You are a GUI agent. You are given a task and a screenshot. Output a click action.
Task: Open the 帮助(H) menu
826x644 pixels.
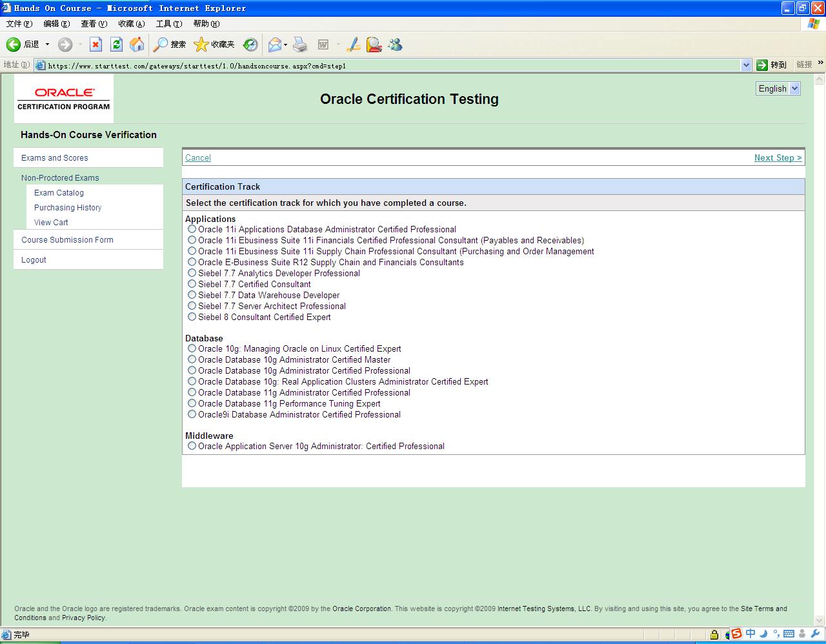(206, 24)
